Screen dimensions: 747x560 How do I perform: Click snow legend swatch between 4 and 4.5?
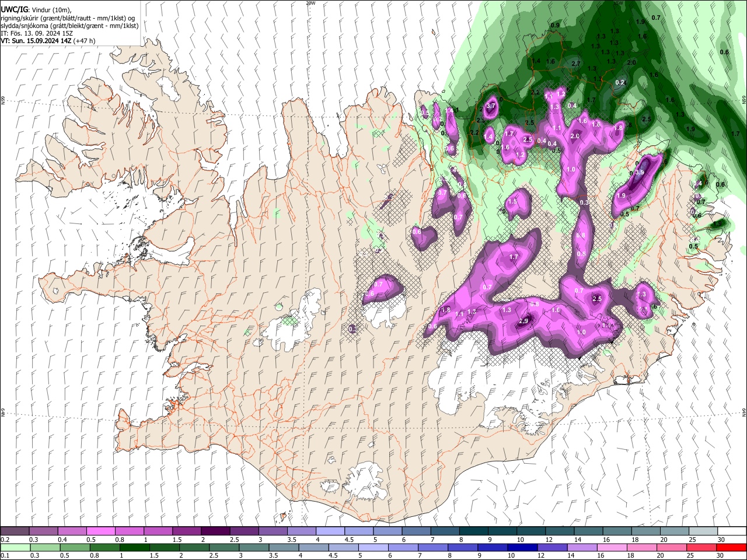coord(330,531)
